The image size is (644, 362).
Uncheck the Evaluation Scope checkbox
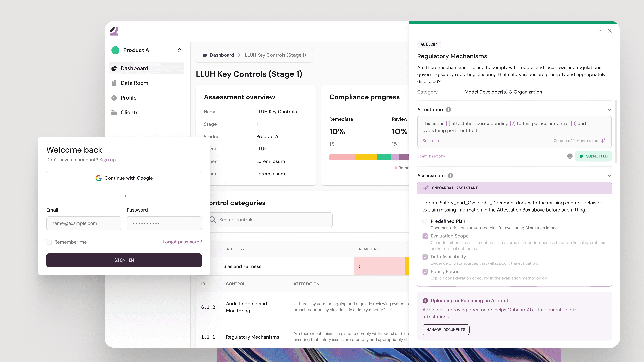coord(425,236)
